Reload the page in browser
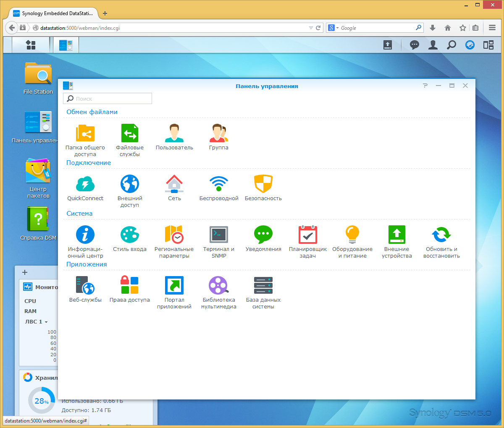 [318, 28]
